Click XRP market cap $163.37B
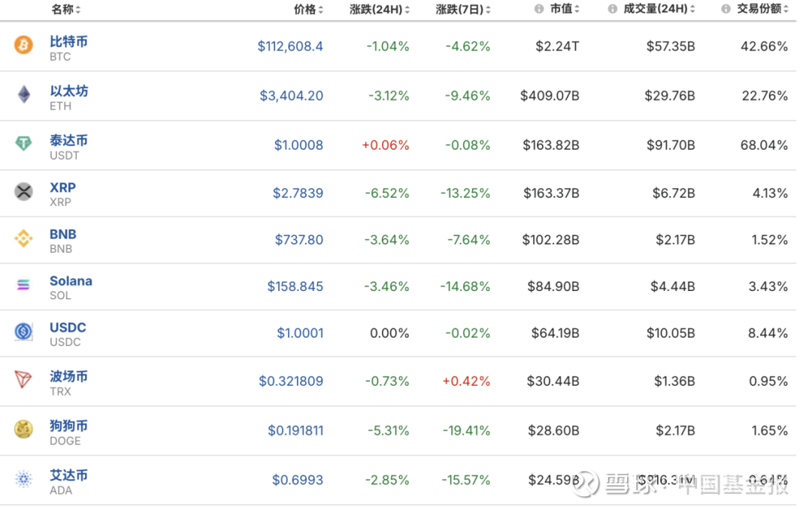The image size is (812, 509). tap(552, 193)
